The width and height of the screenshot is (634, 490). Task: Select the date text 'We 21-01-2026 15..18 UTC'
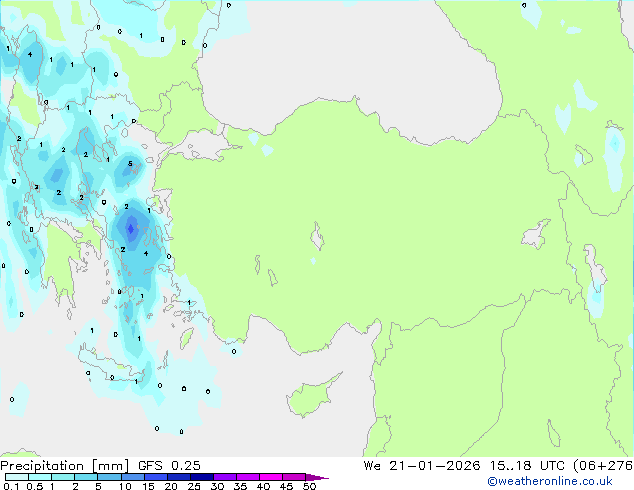tap(464, 466)
